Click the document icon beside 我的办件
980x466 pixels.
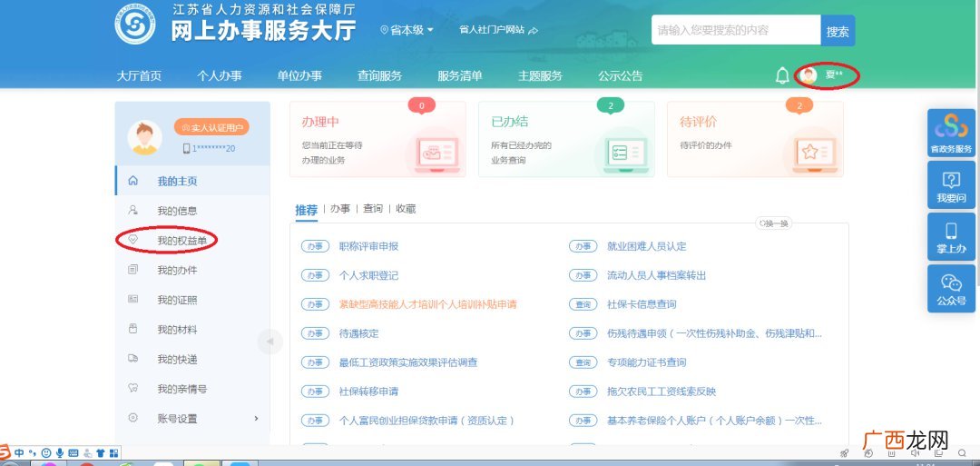132,270
